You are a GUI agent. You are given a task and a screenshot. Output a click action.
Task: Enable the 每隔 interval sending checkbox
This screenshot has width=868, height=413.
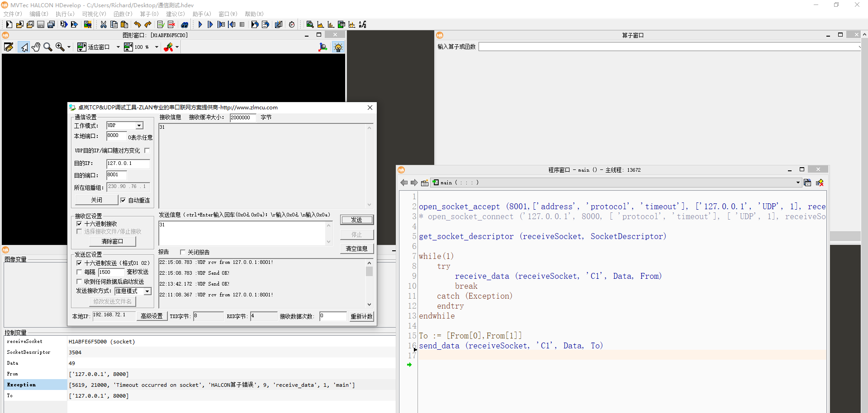pos(79,272)
